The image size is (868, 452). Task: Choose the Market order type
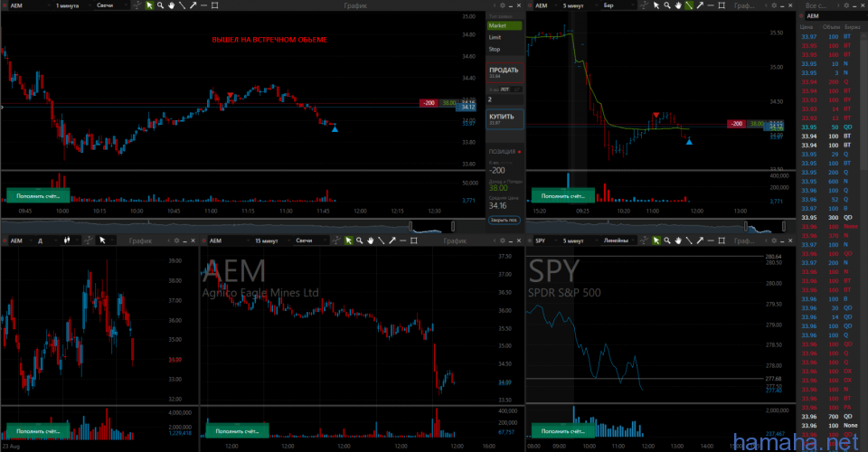click(505, 25)
